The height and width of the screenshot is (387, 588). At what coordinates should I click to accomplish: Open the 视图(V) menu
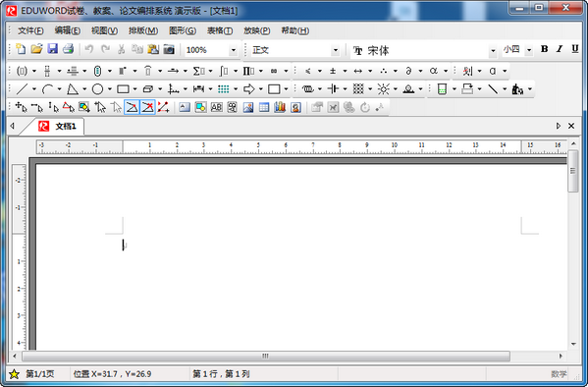(104, 30)
